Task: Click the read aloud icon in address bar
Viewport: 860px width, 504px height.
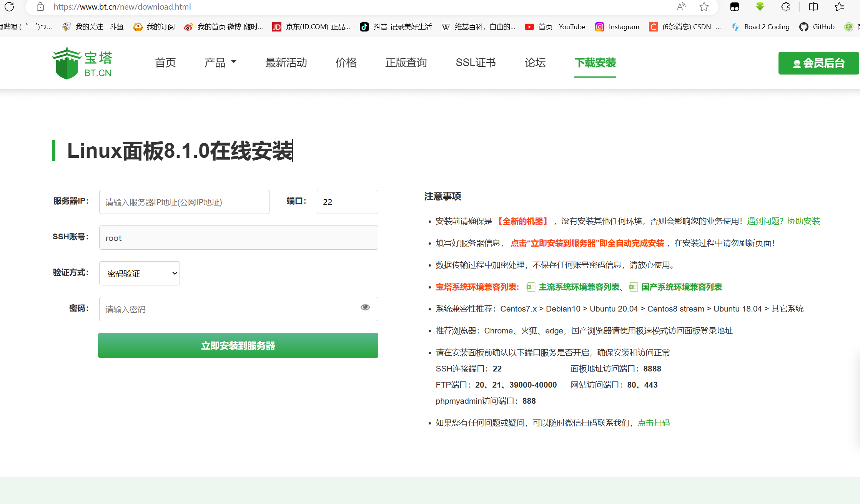Action: [x=681, y=7]
